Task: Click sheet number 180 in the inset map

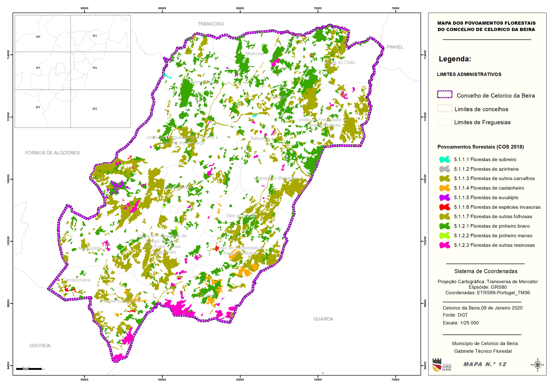Action: tap(38, 37)
